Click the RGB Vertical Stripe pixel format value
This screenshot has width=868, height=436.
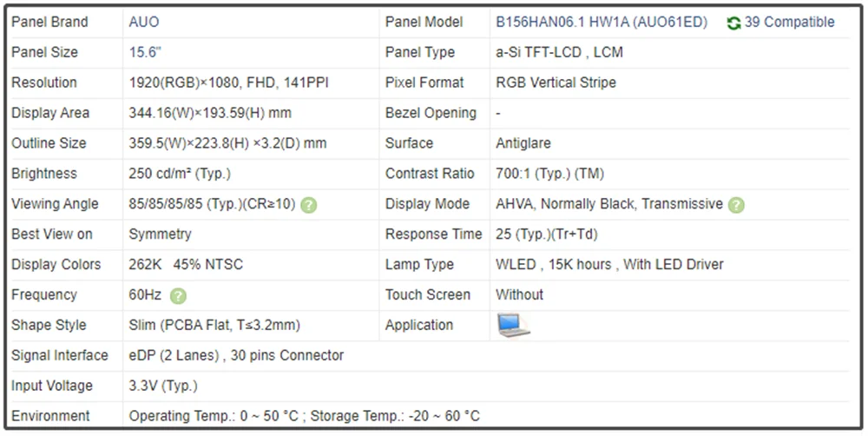[x=556, y=83]
